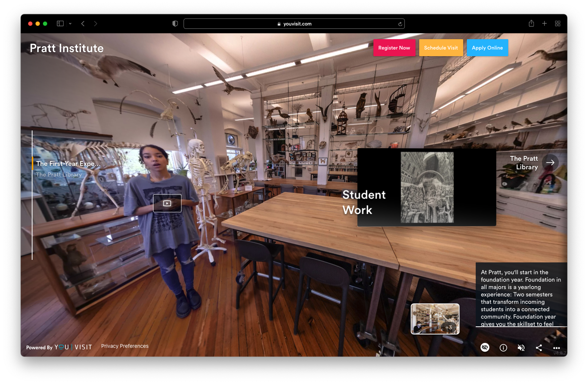The height and width of the screenshot is (384, 588).
Task: Click the Apply Online button
Action: pos(488,48)
